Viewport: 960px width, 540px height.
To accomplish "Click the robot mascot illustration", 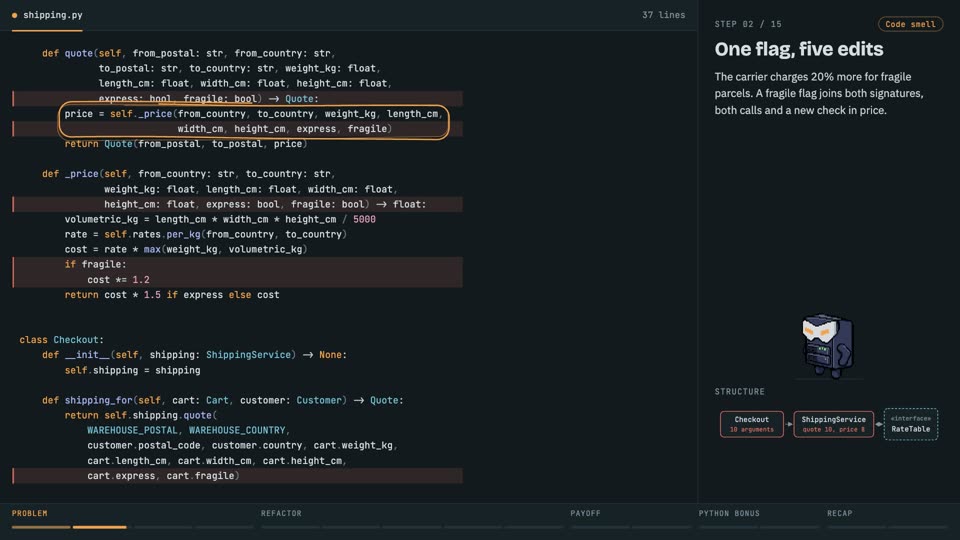I will pos(827,346).
